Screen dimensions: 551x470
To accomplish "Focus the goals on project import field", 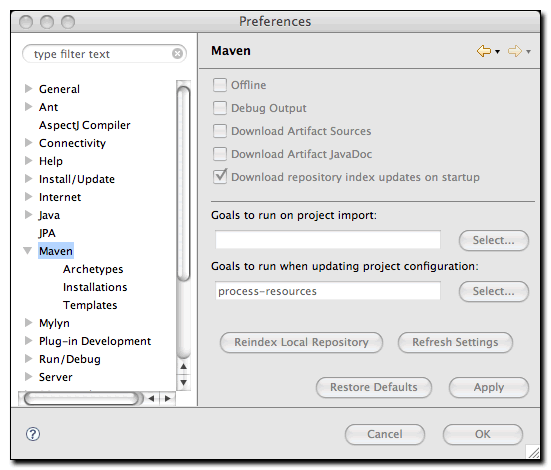I will tap(328, 240).
